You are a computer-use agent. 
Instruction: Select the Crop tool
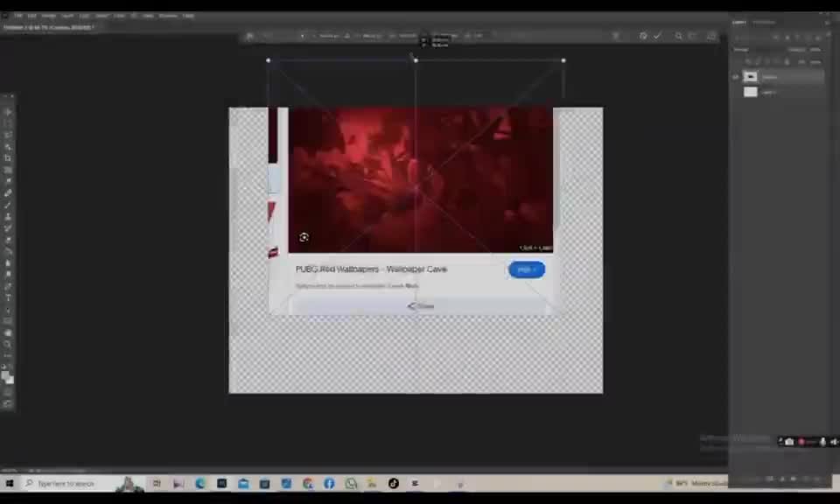[8, 158]
